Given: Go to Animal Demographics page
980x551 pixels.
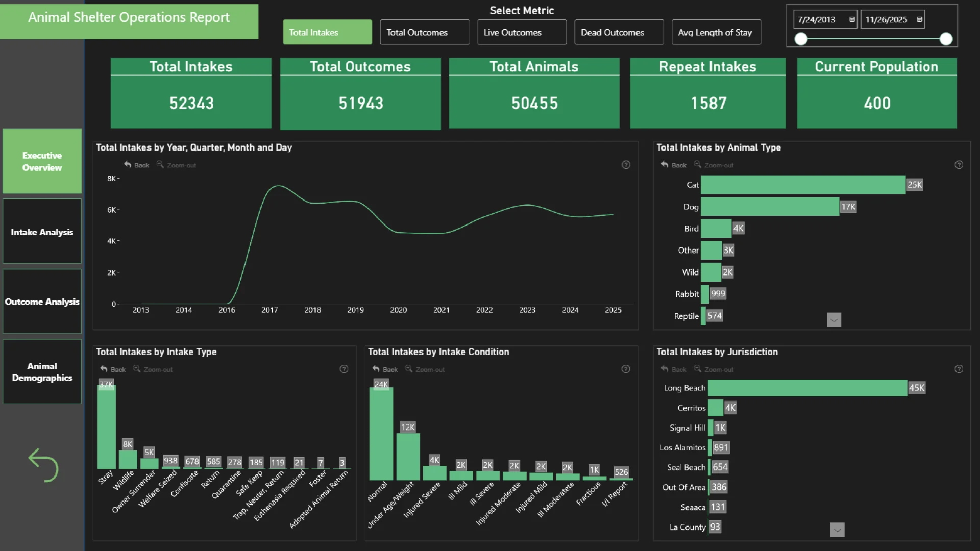Looking at the screenshot, I should (42, 371).
